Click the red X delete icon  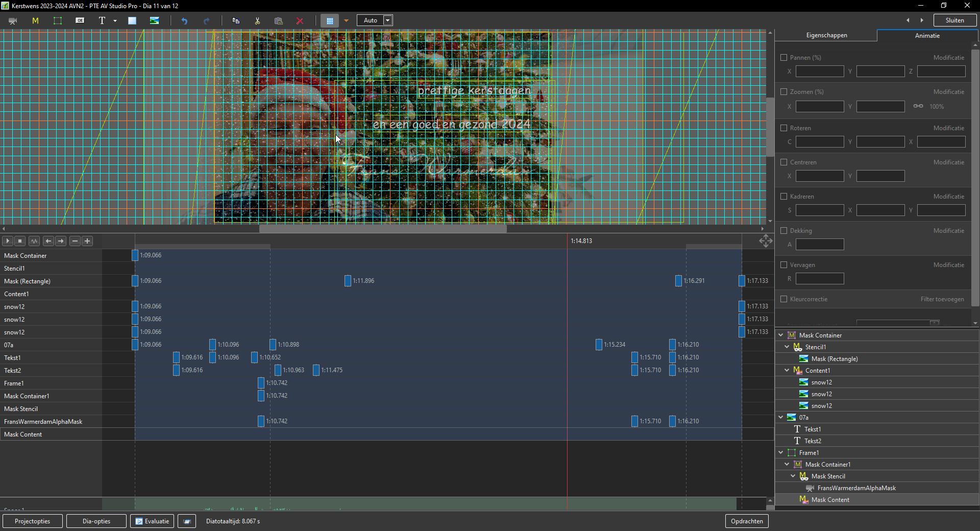(300, 21)
